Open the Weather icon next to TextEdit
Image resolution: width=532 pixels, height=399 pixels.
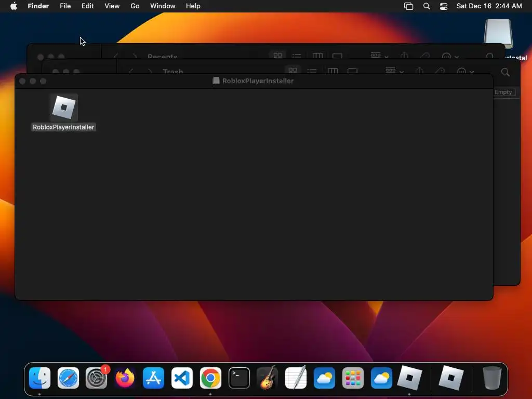[x=324, y=378]
